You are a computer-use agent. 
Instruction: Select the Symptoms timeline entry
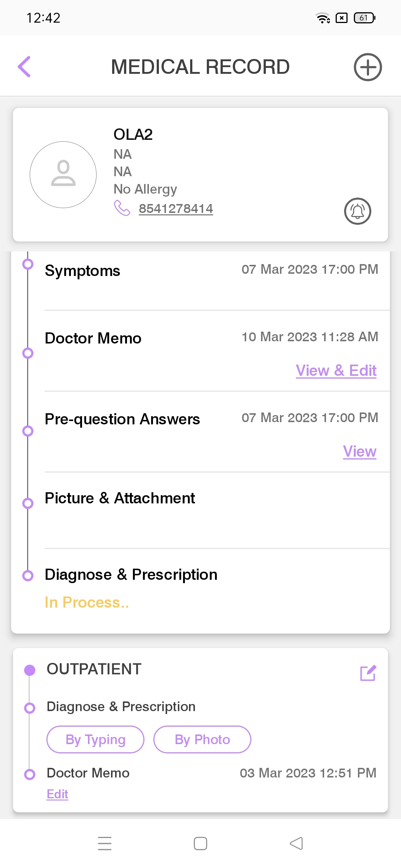click(82, 271)
